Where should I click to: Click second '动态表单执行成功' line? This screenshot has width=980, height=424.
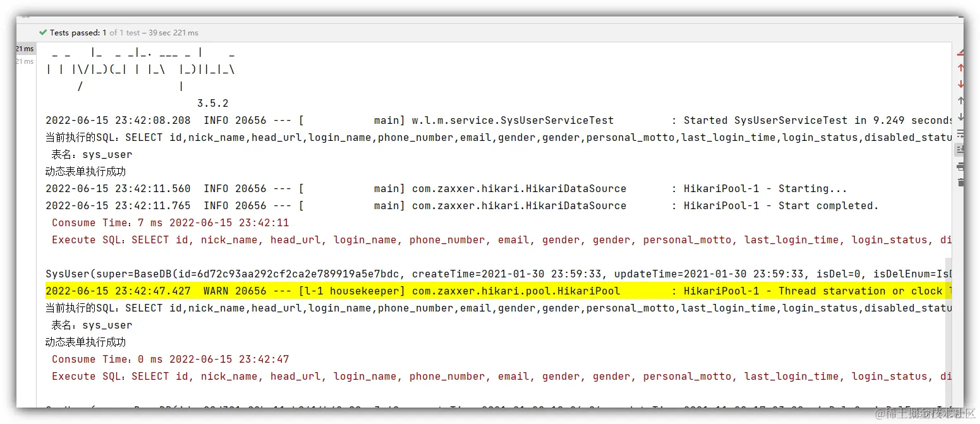click(x=86, y=342)
